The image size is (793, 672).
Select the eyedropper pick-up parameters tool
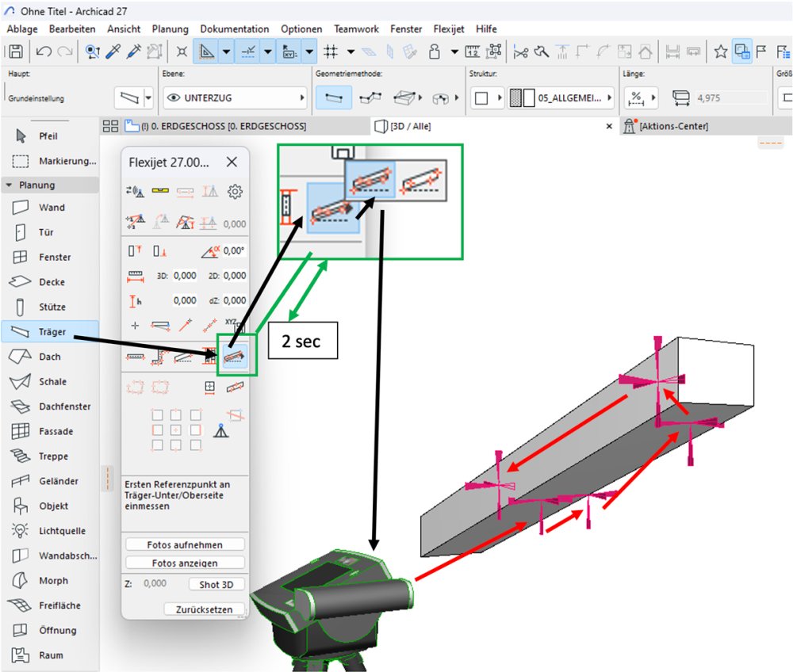(113, 51)
